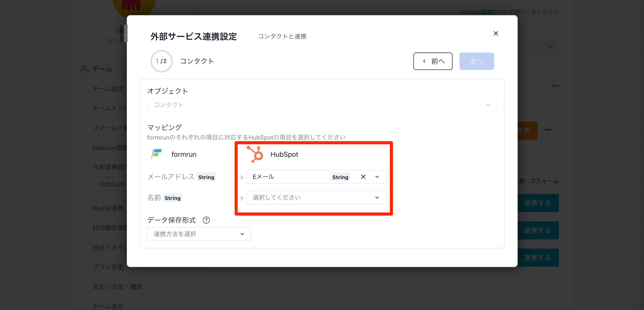Expand the chevron dropdown at top right
Screen dimensions: 644x310
coord(551,46)
